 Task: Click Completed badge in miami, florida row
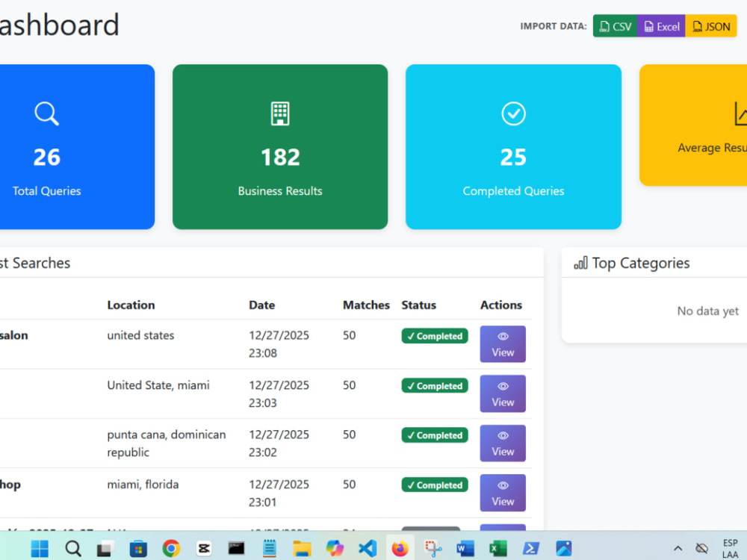click(435, 485)
